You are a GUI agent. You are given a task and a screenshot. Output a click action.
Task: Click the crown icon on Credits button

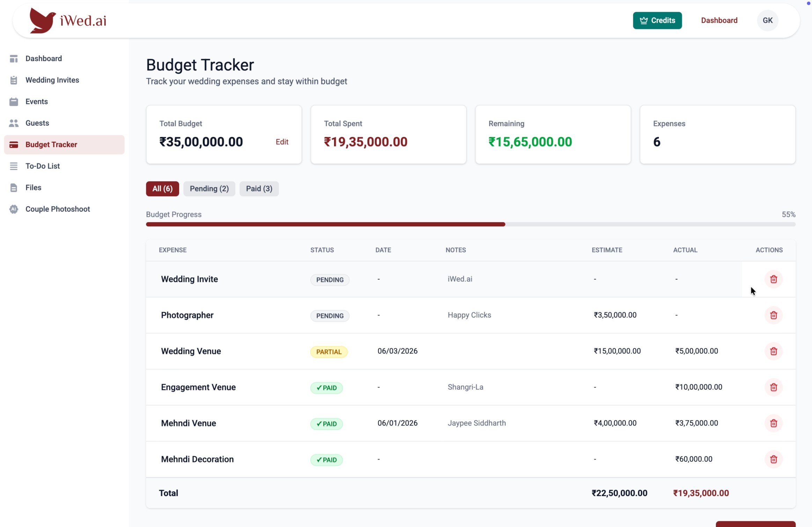(643, 20)
